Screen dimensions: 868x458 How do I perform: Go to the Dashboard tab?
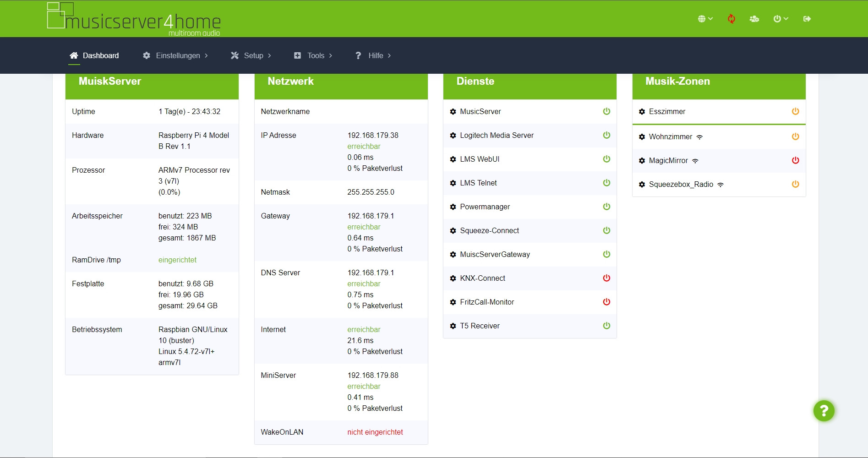pos(94,55)
